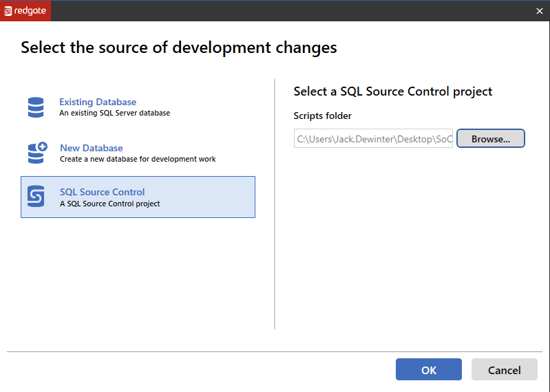This screenshot has height=392, width=550.
Task: Click 'A SQL Source Control project' description
Action: pos(109,204)
